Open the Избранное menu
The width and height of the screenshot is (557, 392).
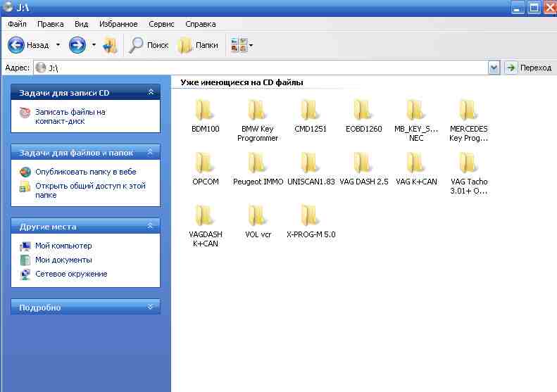coord(118,24)
